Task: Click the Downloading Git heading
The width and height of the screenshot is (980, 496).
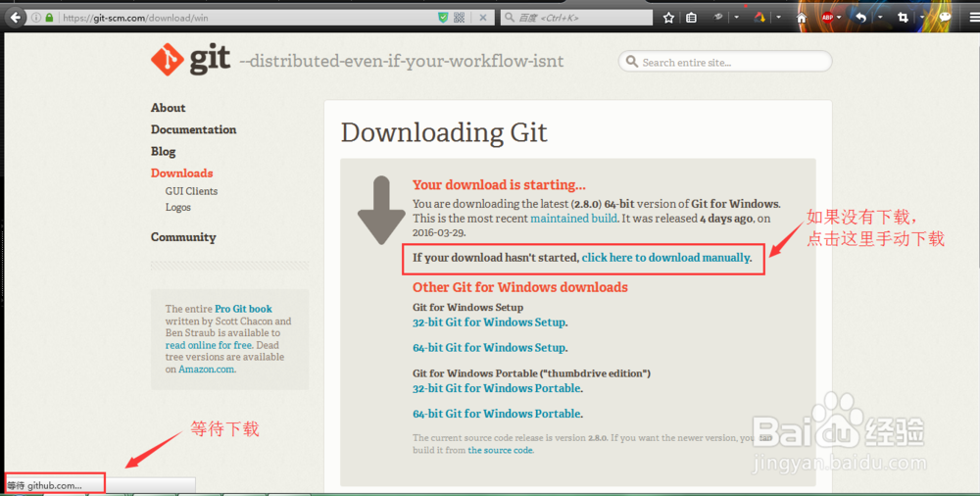Action: pos(444,132)
